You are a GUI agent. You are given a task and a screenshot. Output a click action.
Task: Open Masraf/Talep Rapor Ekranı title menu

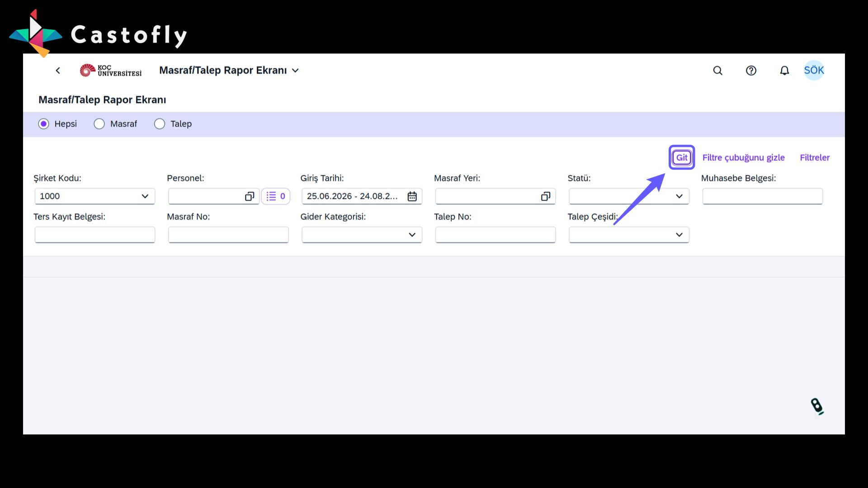229,70
